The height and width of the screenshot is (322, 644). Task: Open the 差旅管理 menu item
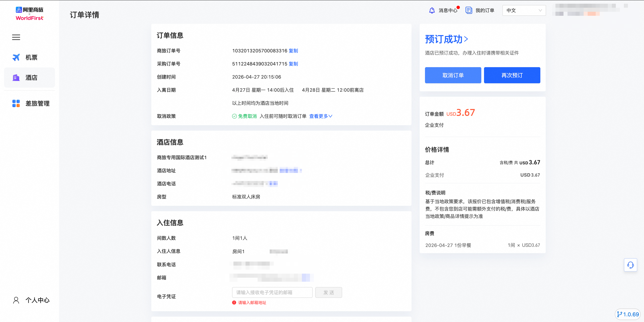pos(37,103)
